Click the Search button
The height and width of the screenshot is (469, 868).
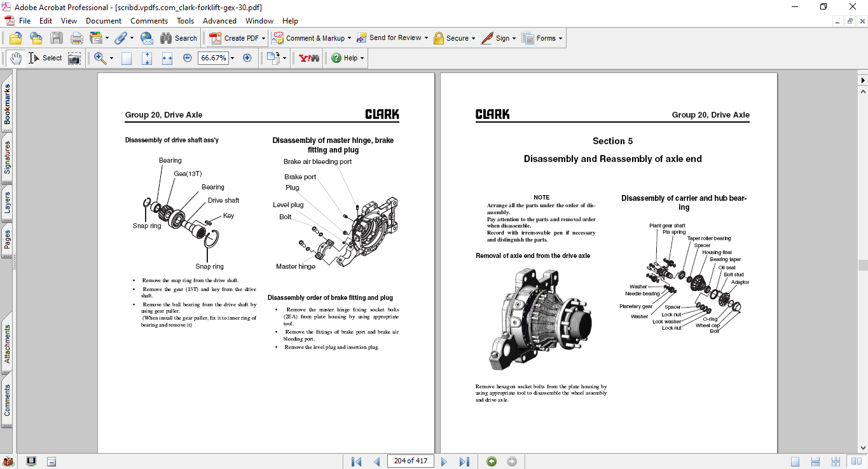179,38
